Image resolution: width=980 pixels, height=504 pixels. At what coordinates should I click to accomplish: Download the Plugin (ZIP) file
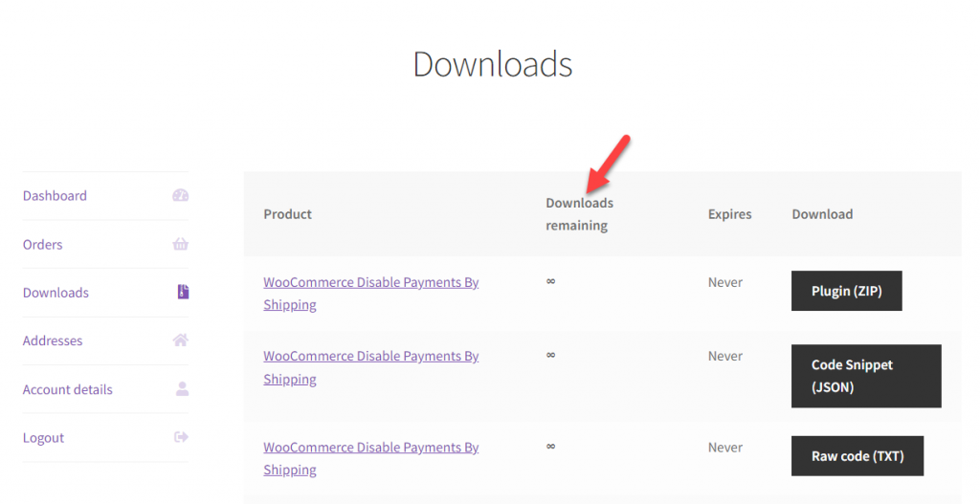[x=846, y=291]
